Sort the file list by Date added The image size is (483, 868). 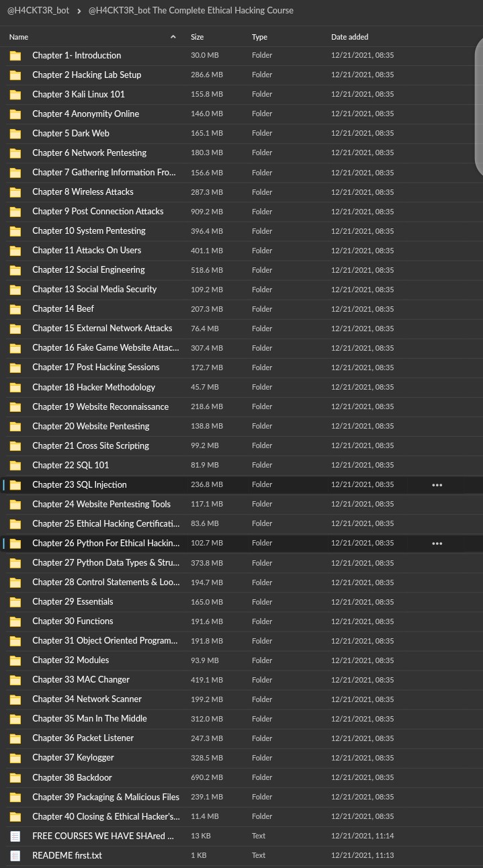tap(349, 37)
